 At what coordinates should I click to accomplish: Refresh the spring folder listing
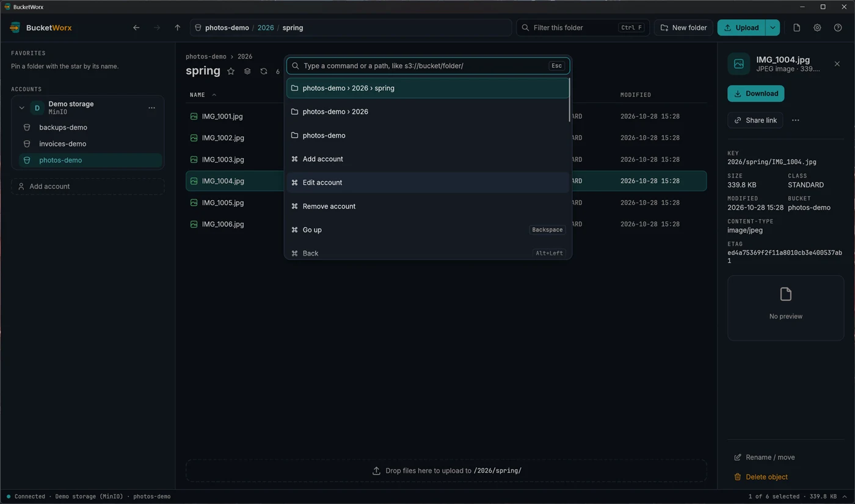tap(264, 71)
